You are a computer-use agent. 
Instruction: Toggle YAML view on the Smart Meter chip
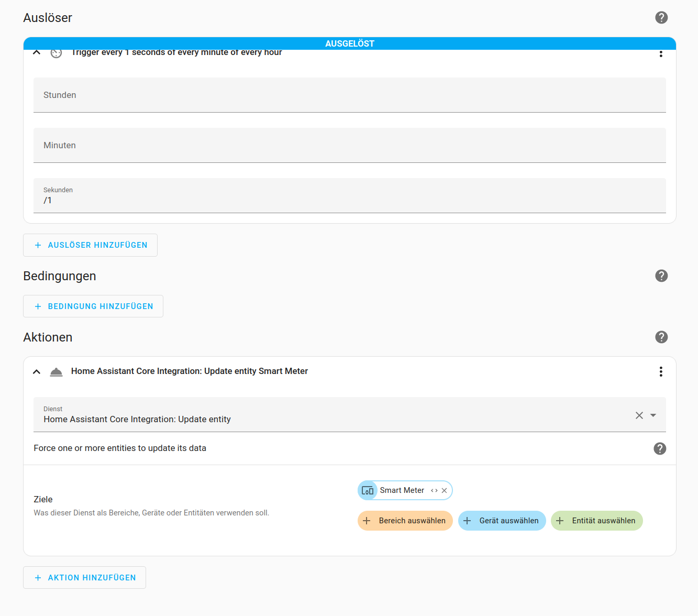434,490
